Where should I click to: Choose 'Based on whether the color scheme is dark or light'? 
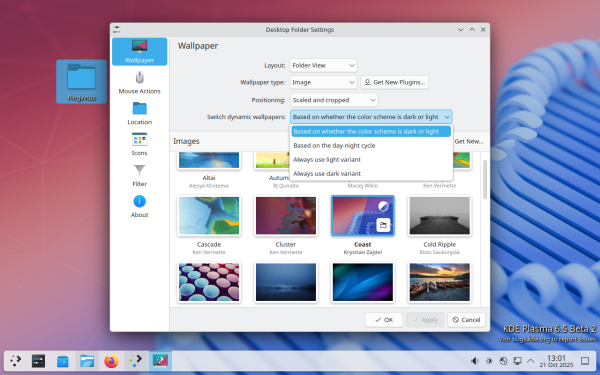point(371,131)
